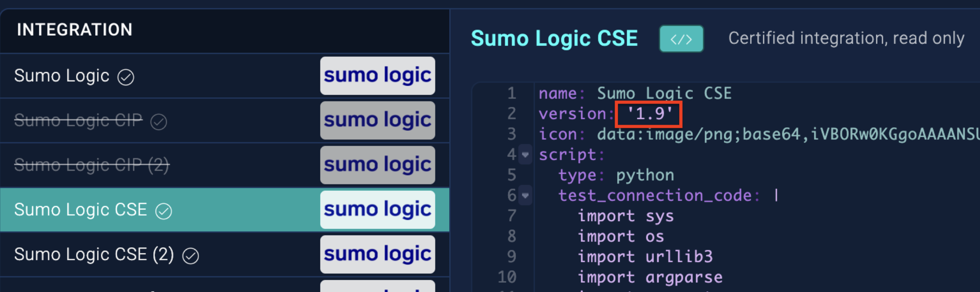The image size is (980, 292).
Task: Click the code view button beside the title
Action: click(x=681, y=39)
